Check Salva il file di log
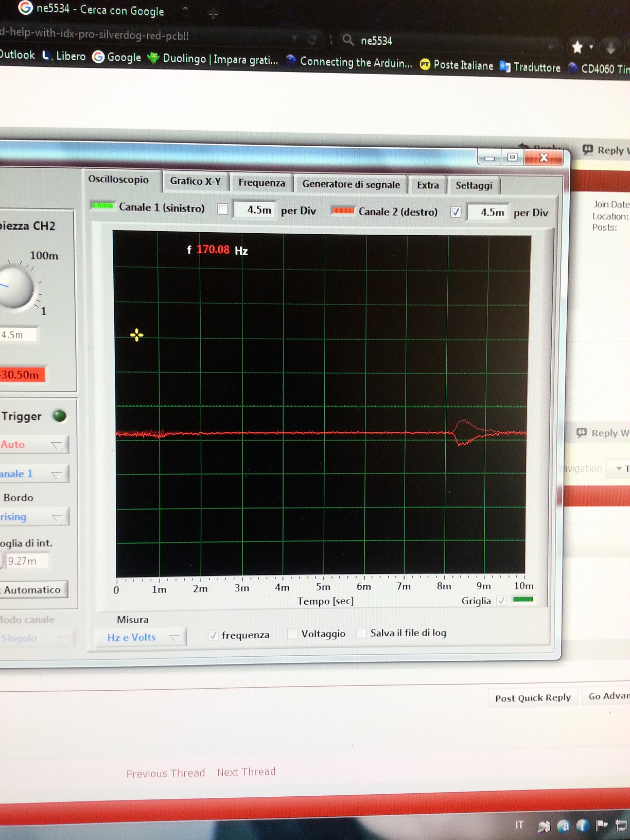The image size is (630, 840). (x=361, y=633)
